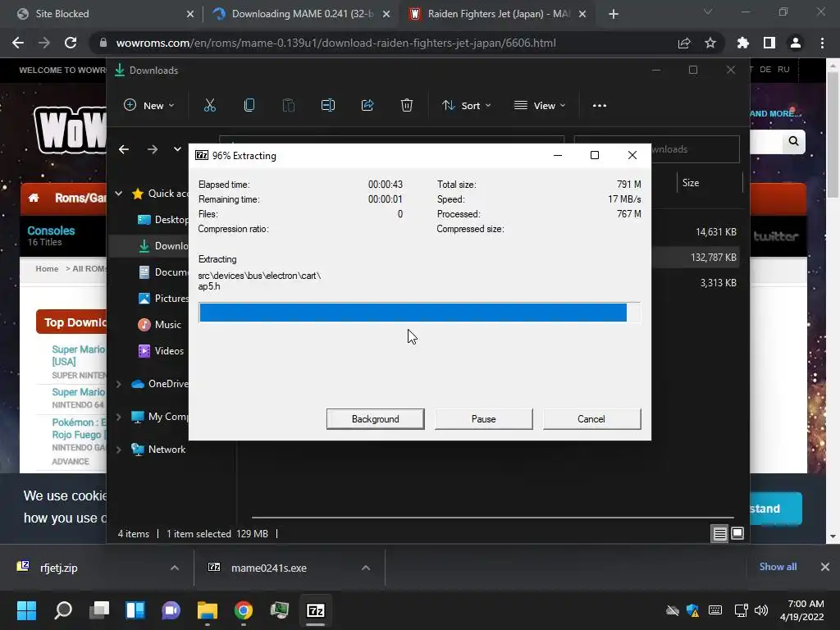Click the Delete trash icon in Downloads toolbar
The width and height of the screenshot is (840, 630).
[407, 106]
